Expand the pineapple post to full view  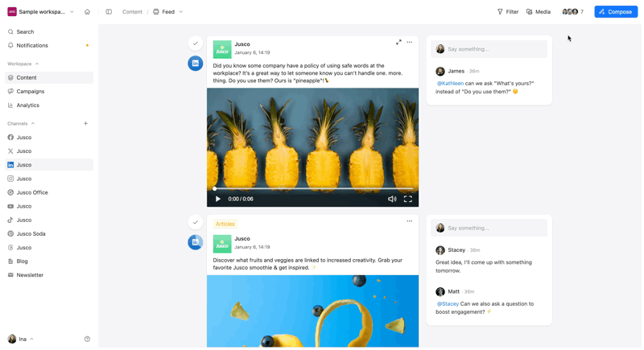click(398, 43)
